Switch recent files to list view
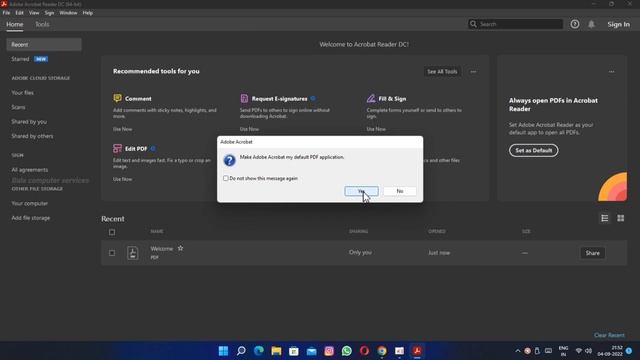 point(604,218)
